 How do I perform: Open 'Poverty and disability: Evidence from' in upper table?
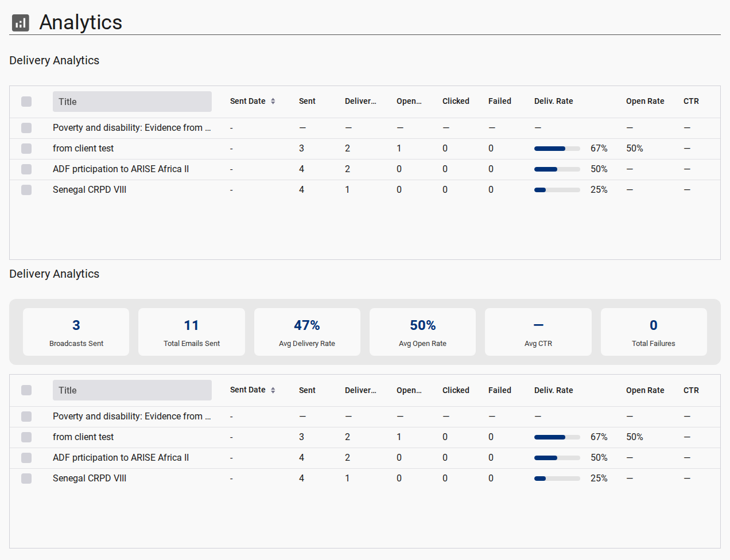tap(132, 127)
